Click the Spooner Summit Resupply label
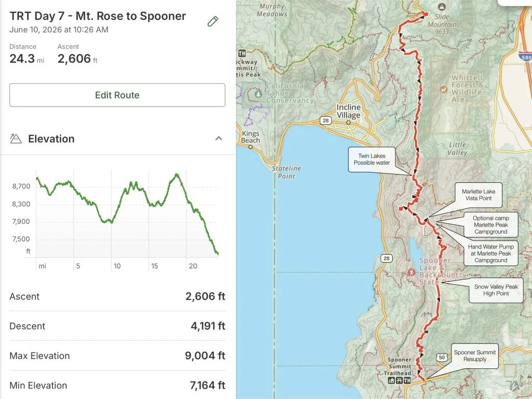 click(475, 356)
